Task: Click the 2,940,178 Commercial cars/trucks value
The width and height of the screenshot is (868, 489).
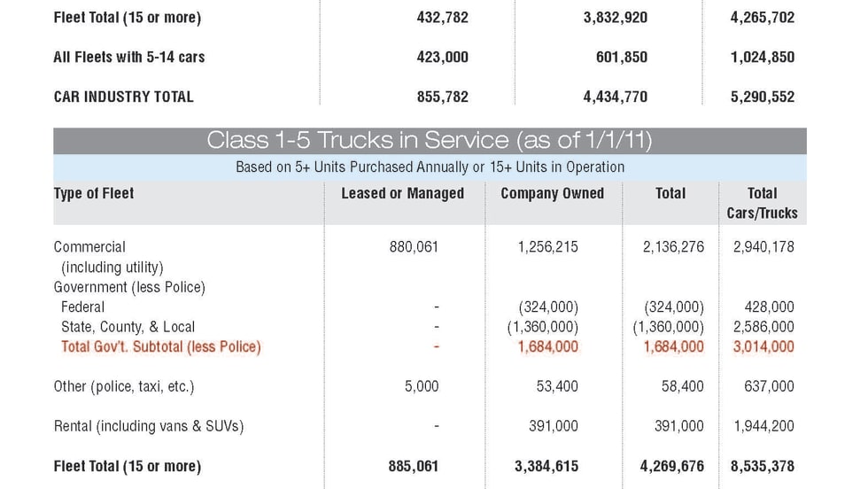Action: tap(763, 247)
